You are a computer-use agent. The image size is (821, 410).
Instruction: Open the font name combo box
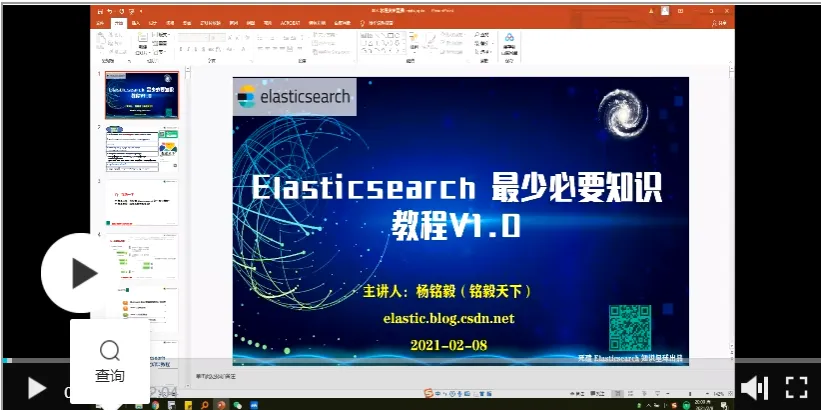[x=193, y=38]
